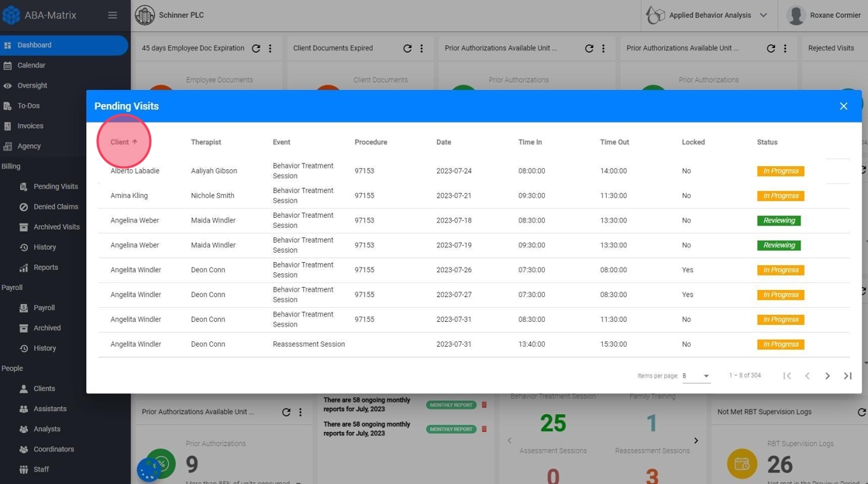Click Reviewing status for 2023-07-18 visit

tap(778, 220)
